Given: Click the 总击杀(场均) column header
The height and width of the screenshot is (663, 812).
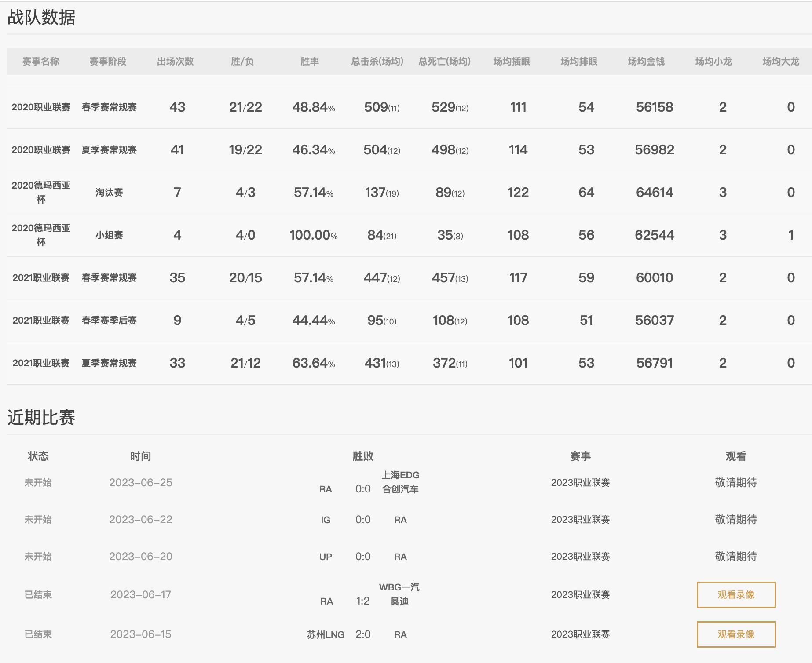Looking at the screenshot, I should point(377,62).
